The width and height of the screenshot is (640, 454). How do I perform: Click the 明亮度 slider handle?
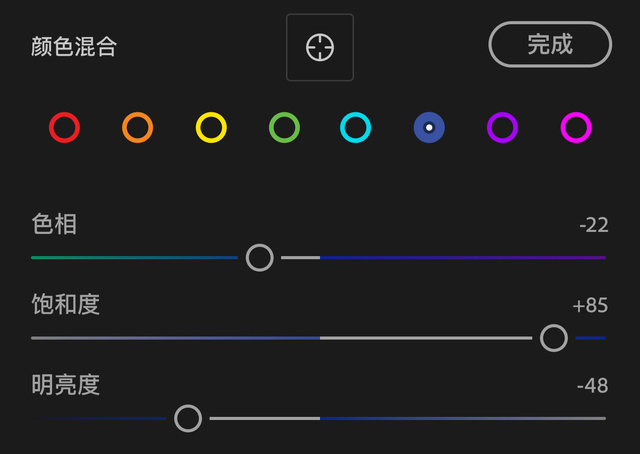188,418
